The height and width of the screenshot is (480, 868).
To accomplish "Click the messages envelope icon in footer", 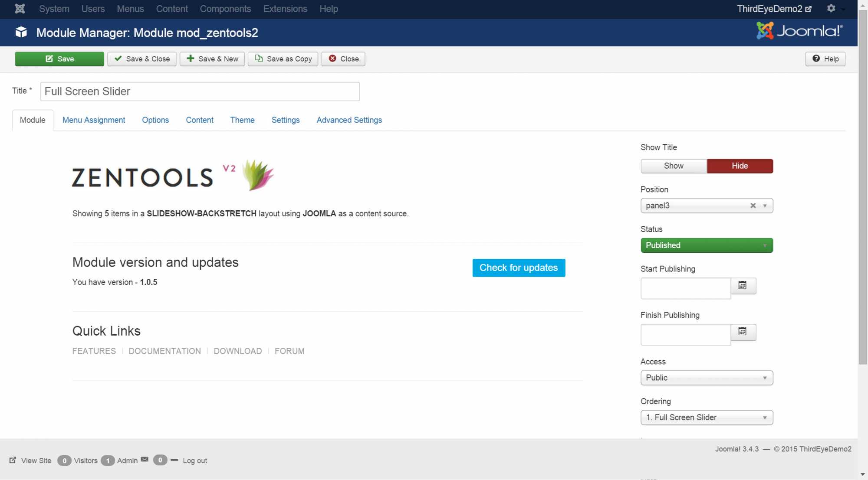I will (x=145, y=460).
